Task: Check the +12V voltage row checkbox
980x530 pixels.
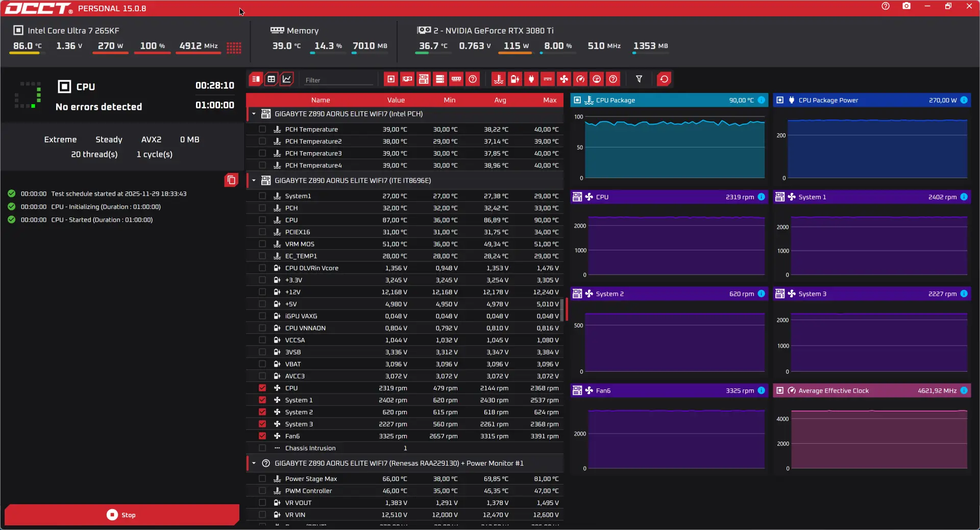Action: 262,292
